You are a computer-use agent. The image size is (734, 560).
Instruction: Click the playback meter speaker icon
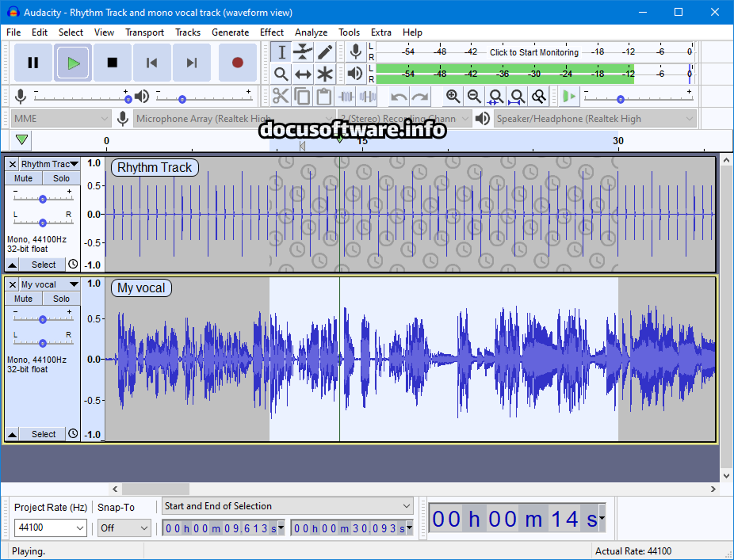355,74
